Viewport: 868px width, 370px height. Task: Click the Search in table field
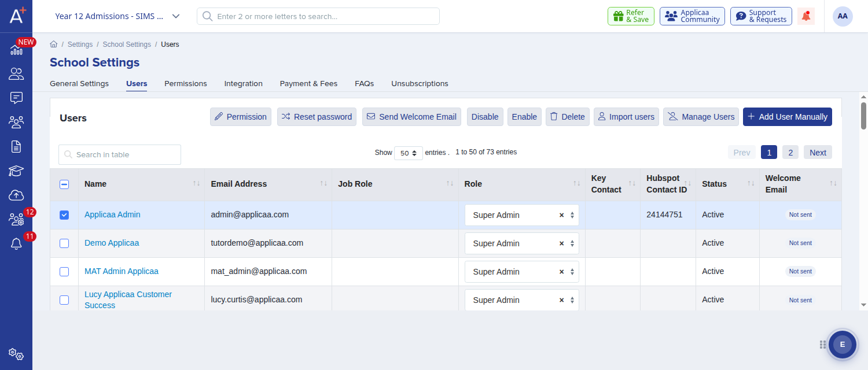pyautogui.click(x=120, y=154)
